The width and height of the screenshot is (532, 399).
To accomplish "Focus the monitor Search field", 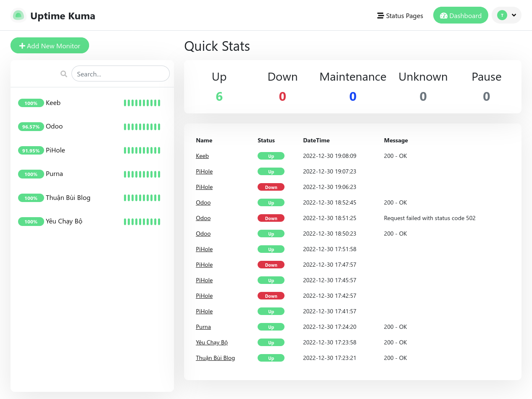I will point(120,74).
